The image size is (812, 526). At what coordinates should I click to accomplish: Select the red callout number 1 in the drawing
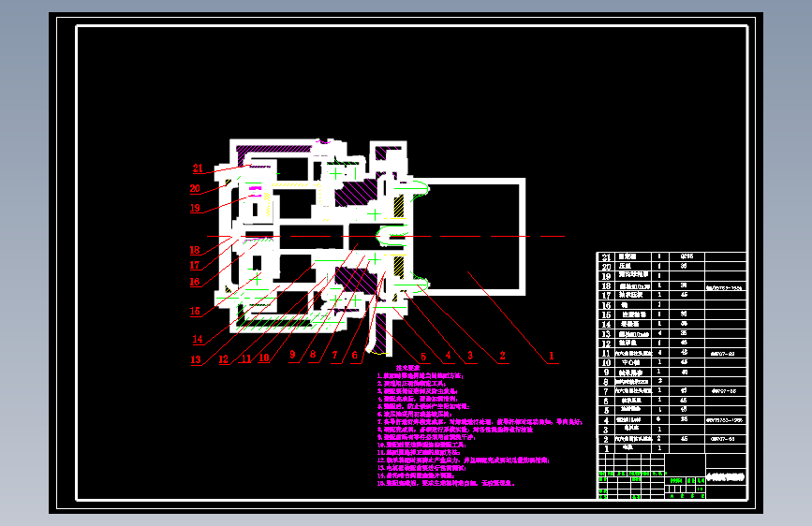[x=552, y=356]
